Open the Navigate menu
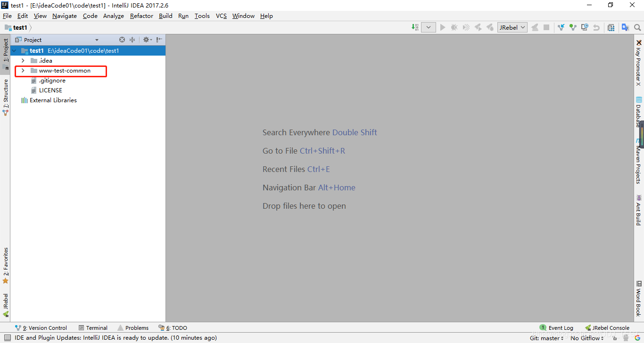 pyautogui.click(x=65, y=16)
